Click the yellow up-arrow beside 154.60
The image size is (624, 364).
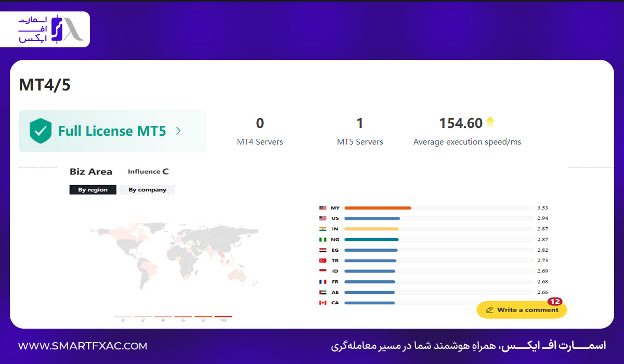(x=490, y=123)
